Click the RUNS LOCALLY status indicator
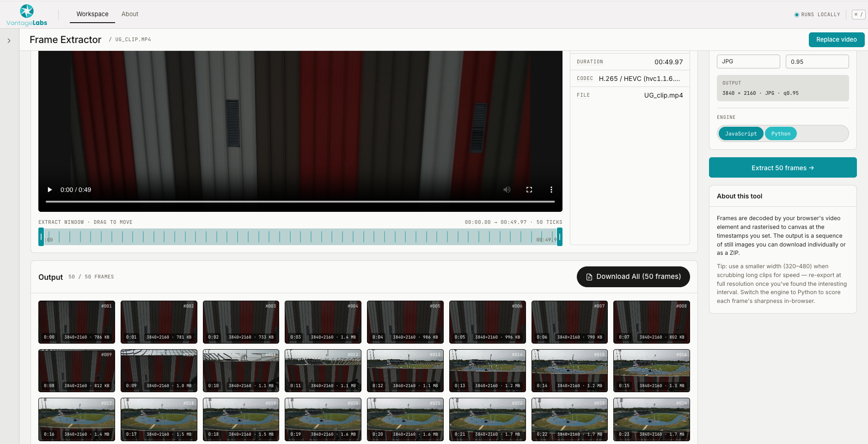Image resolution: width=868 pixels, height=444 pixels. [x=817, y=14]
